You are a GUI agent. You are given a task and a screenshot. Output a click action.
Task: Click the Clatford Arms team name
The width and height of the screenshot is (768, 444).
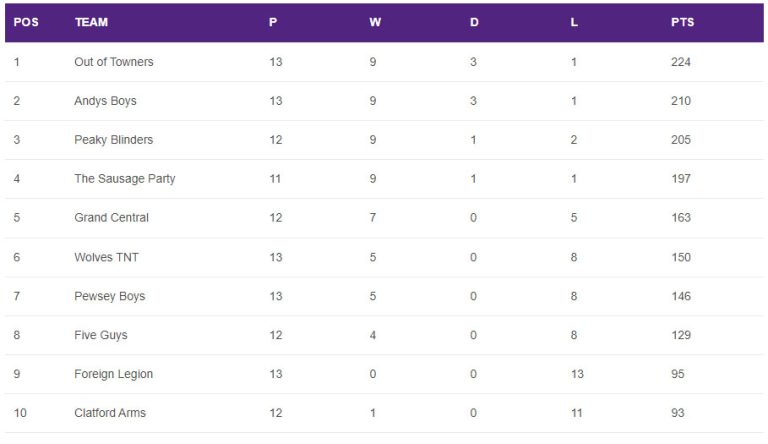coord(110,413)
